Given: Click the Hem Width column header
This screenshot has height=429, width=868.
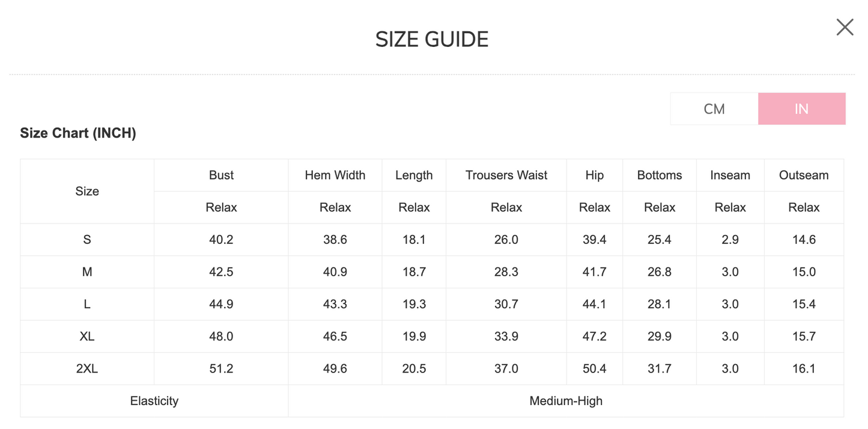Looking at the screenshot, I should point(335,175).
